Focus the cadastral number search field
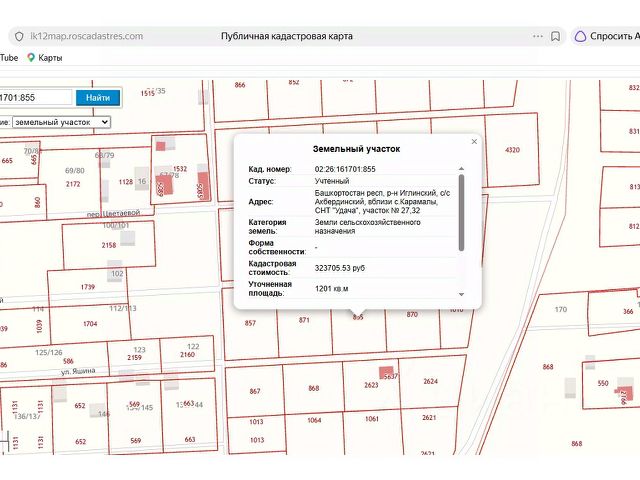This screenshot has height=480, width=640. click(x=36, y=98)
